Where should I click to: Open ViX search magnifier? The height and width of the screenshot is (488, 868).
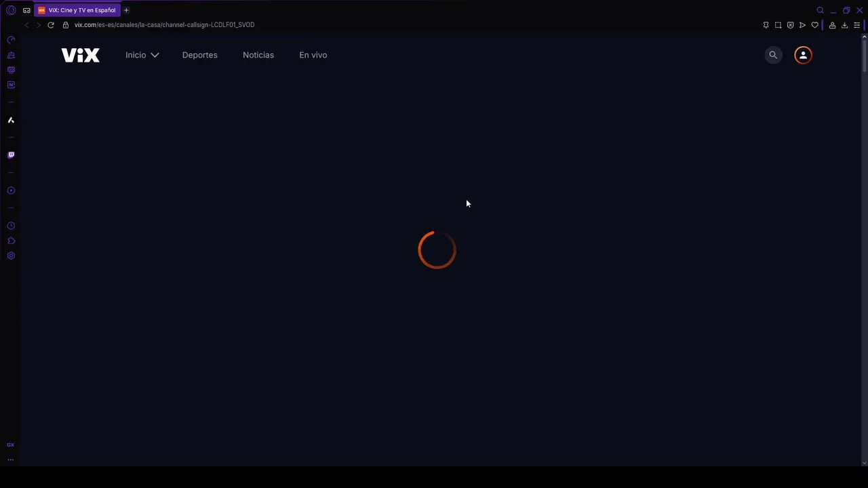pyautogui.click(x=773, y=55)
